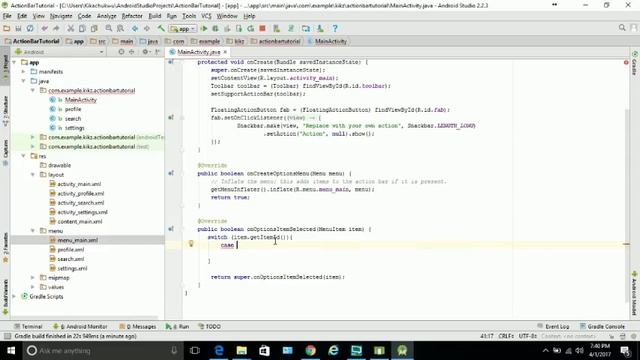Click the Debug app bug icon
Screen dimensions: 640x360
pyautogui.click(x=216, y=29)
